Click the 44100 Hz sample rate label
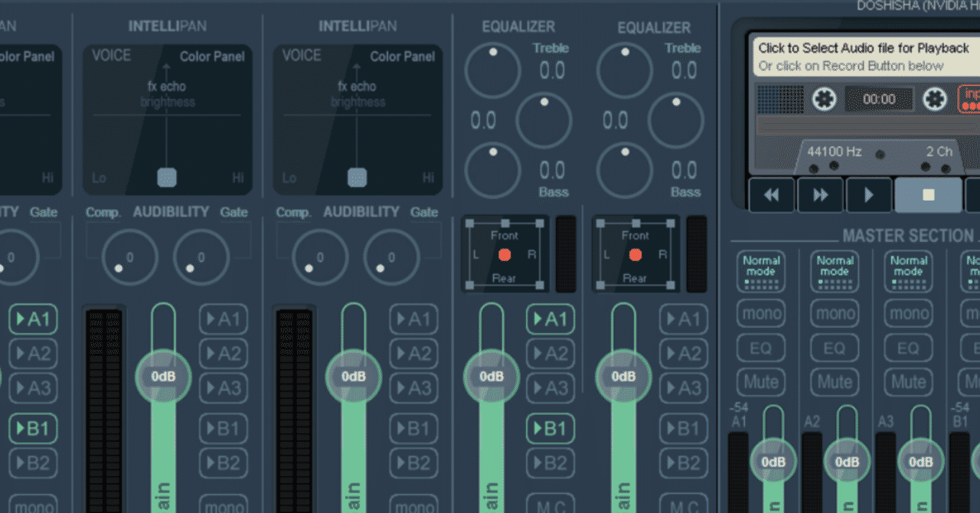The image size is (980, 513). coord(835,152)
